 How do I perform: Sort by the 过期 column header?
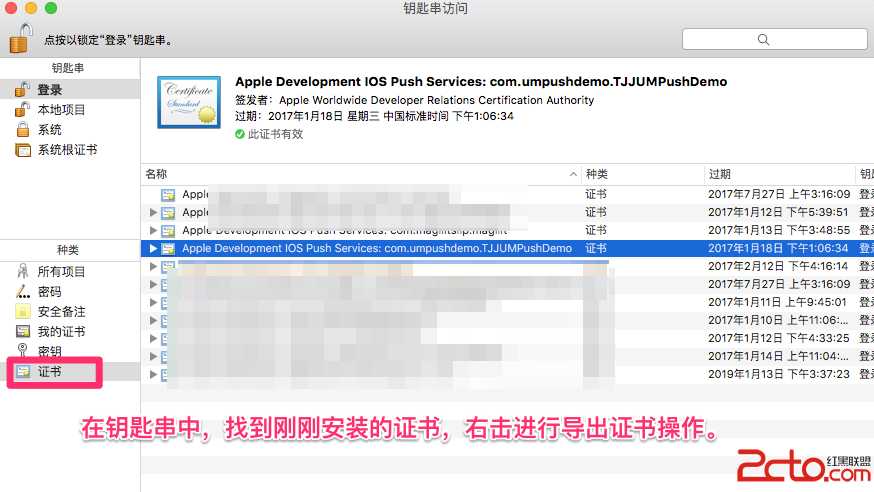[779, 174]
